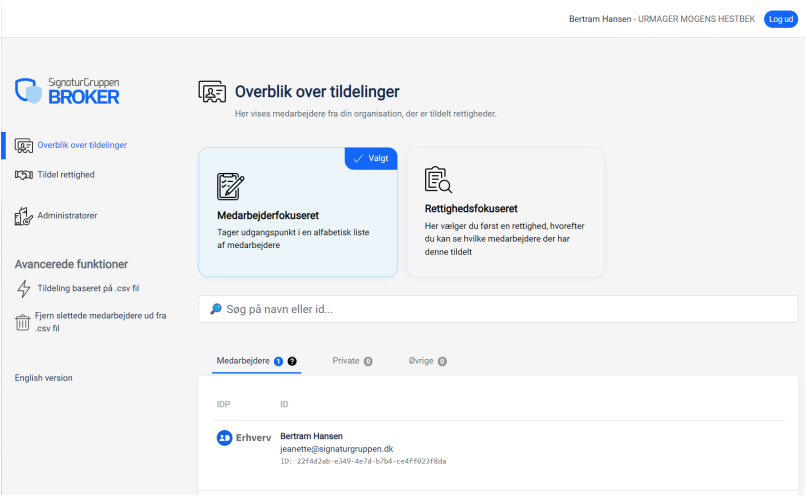Click the Valgt checkmark badge
This screenshot has height=502, width=807.
[371, 159]
